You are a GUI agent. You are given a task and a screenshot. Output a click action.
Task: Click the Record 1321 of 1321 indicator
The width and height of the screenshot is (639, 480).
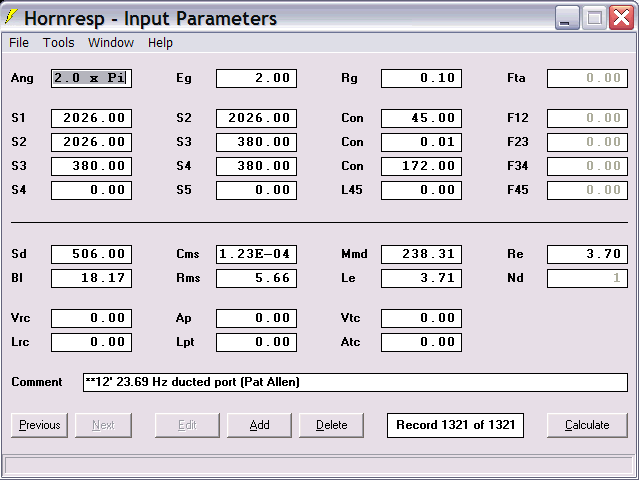(x=455, y=425)
